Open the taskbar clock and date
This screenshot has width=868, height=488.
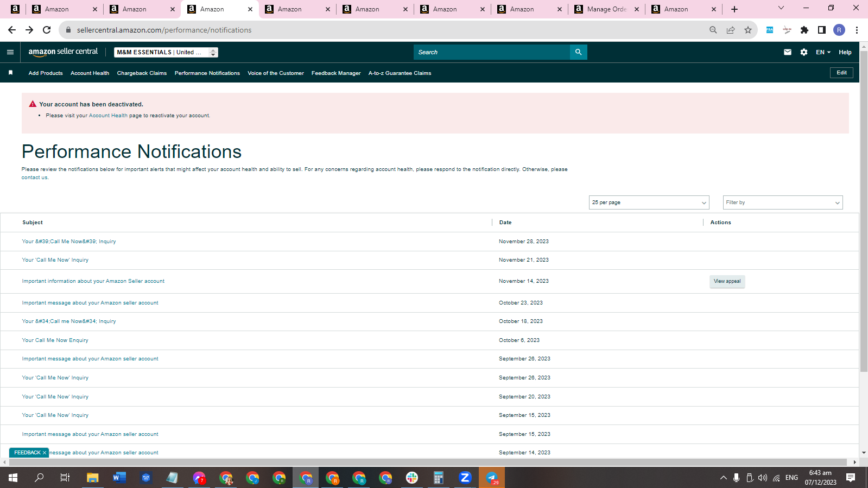pyautogui.click(x=820, y=478)
